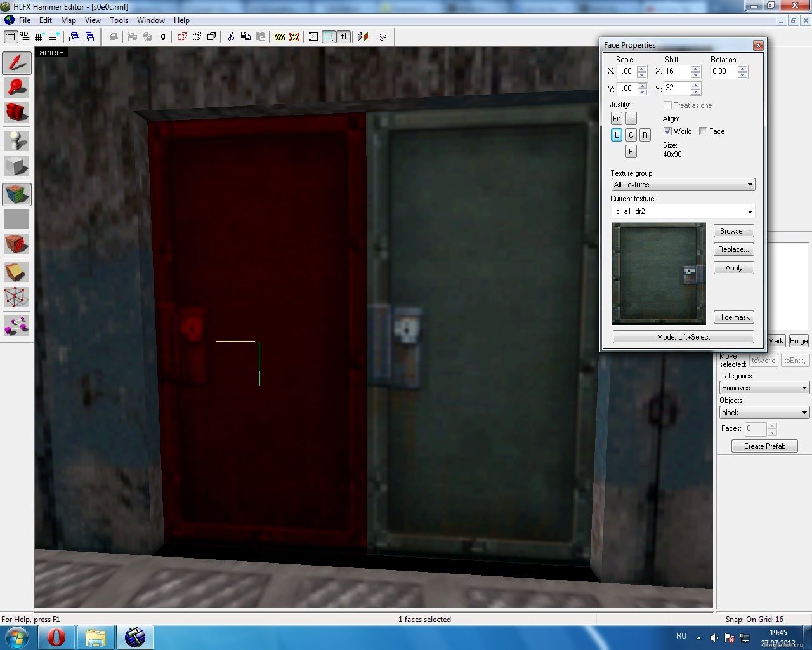
Task: Toggle Select-by-handles toolbar button
Action: [x=313, y=37]
